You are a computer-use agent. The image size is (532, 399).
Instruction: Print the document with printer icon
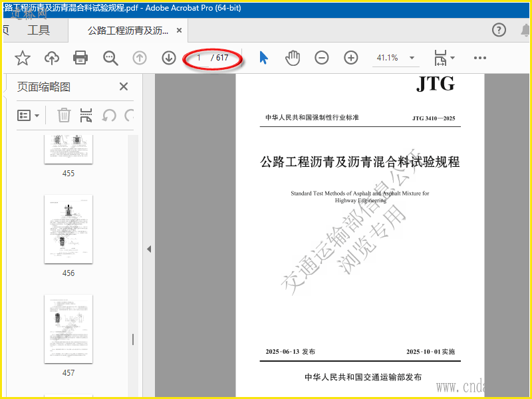[x=80, y=58]
